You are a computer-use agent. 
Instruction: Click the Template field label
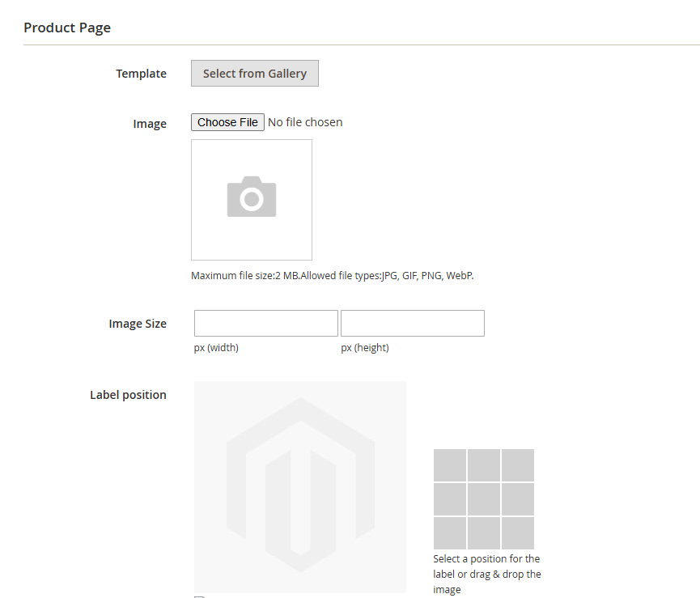tap(141, 74)
